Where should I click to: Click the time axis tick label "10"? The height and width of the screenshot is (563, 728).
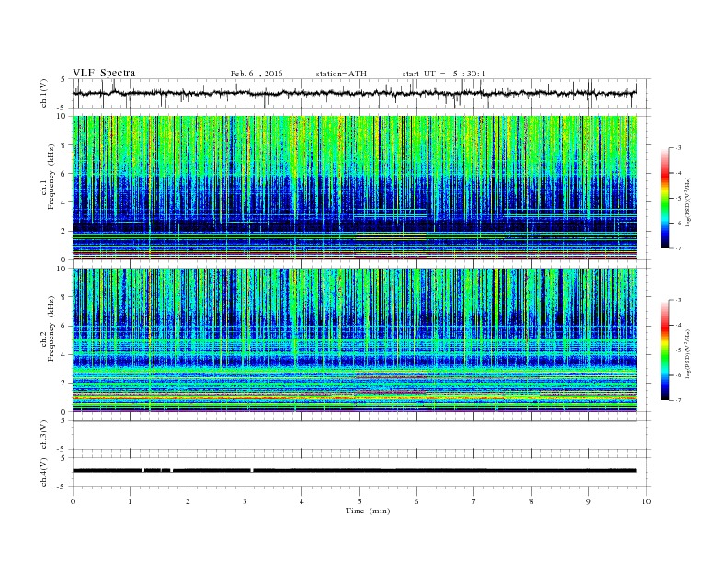(x=646, y=501)
